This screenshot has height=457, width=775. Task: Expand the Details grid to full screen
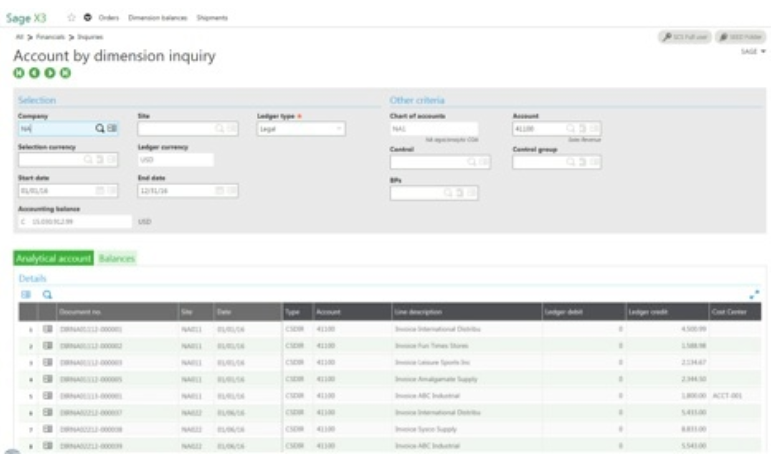(754, 295)
